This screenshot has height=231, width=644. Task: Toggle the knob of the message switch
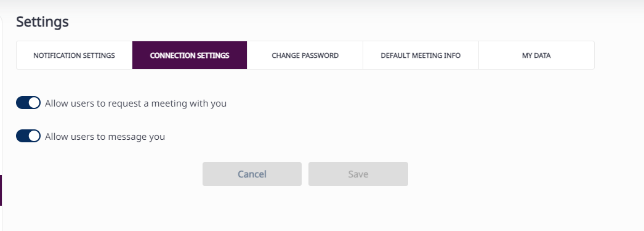pos(34,136)
